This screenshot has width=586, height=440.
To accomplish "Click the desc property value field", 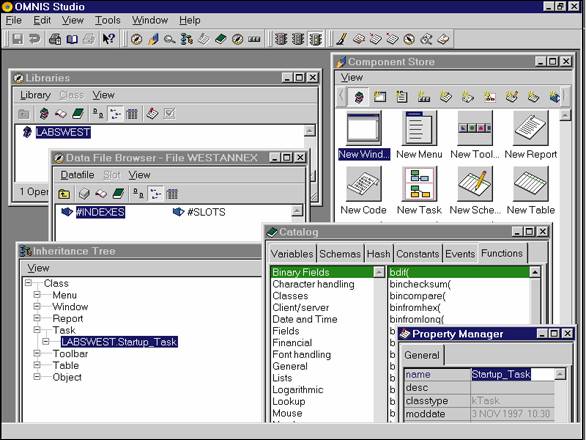I will coord(513,387).
